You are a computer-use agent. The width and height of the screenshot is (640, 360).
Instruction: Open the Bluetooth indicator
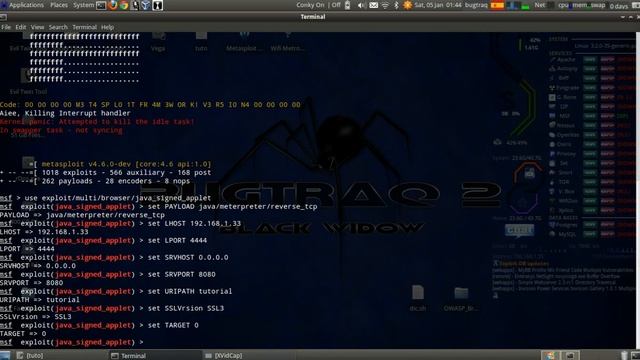tap(396, 5)
